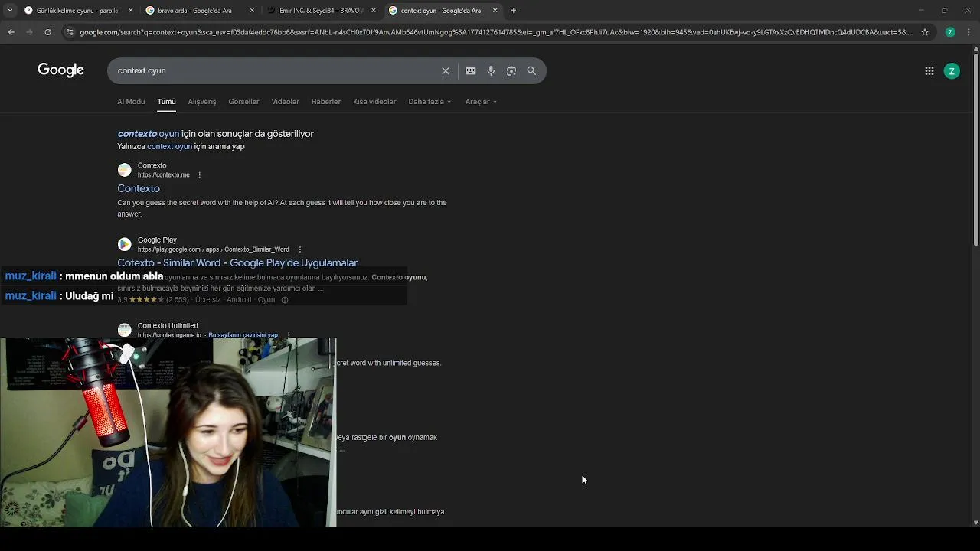Click the 'context oyun' search box
The image size is (980, 551).
(276, 70)
